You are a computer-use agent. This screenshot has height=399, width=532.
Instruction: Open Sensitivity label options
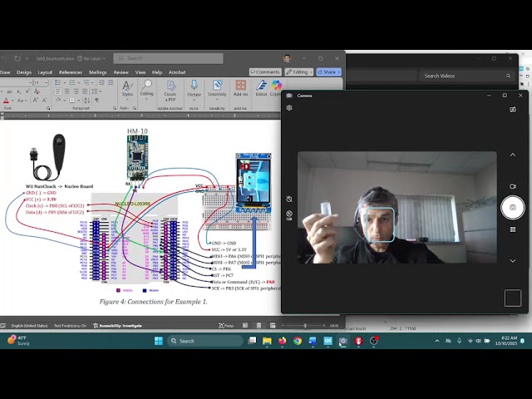[x=217, y=89]
